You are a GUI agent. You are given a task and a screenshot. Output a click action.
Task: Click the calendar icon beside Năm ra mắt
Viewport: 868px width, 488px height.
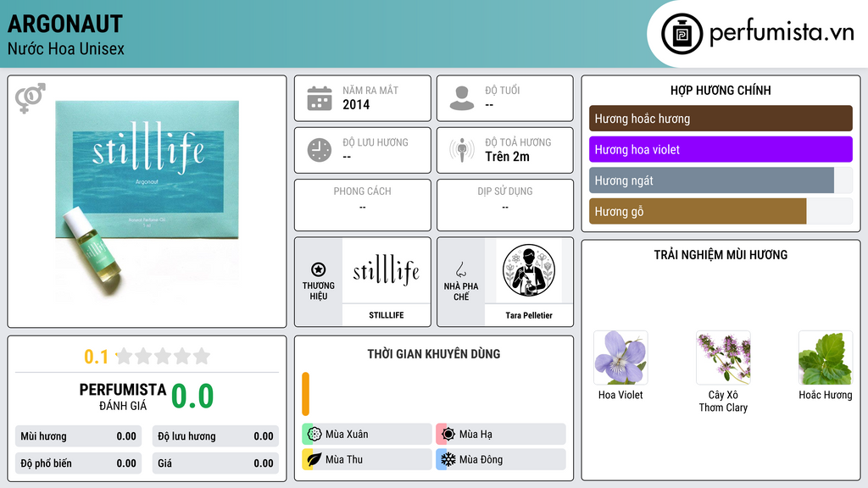[320, 98]
